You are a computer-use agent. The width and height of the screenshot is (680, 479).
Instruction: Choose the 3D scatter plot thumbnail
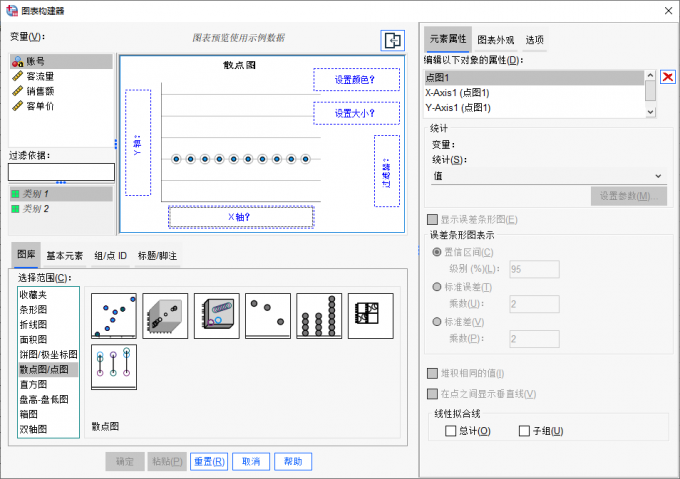165,316
